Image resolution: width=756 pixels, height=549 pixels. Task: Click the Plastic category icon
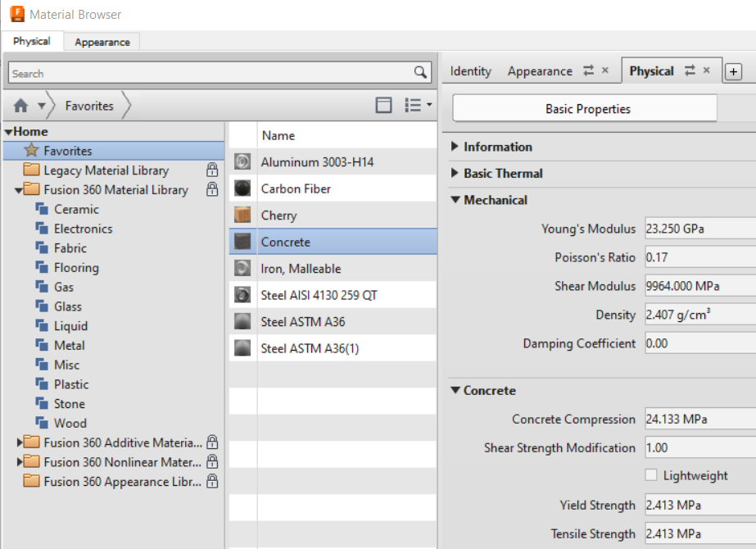42,384
